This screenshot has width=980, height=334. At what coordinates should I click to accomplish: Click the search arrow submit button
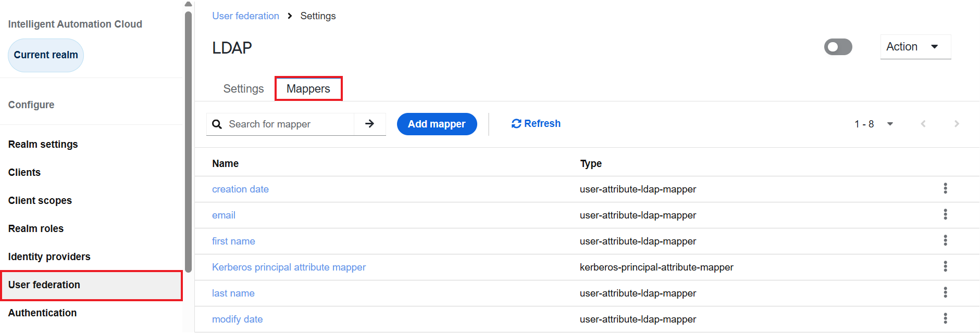[x=369, y=124]
